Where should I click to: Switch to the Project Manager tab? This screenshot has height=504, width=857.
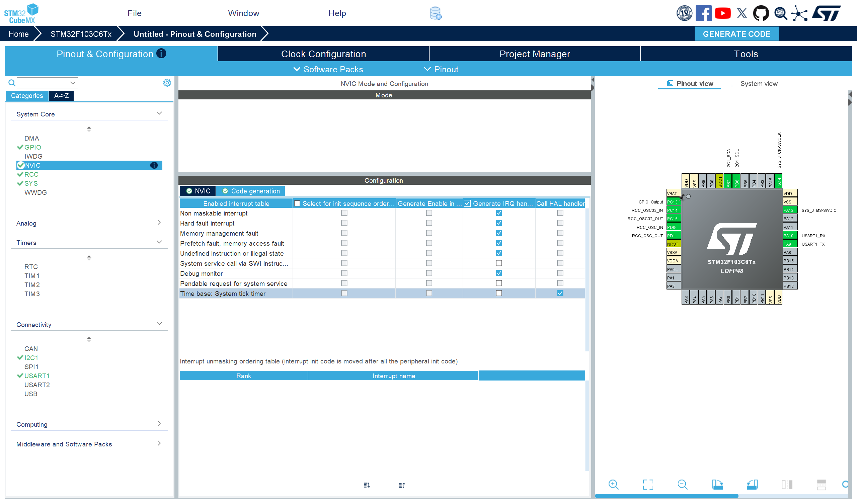(x=535, y=54)
